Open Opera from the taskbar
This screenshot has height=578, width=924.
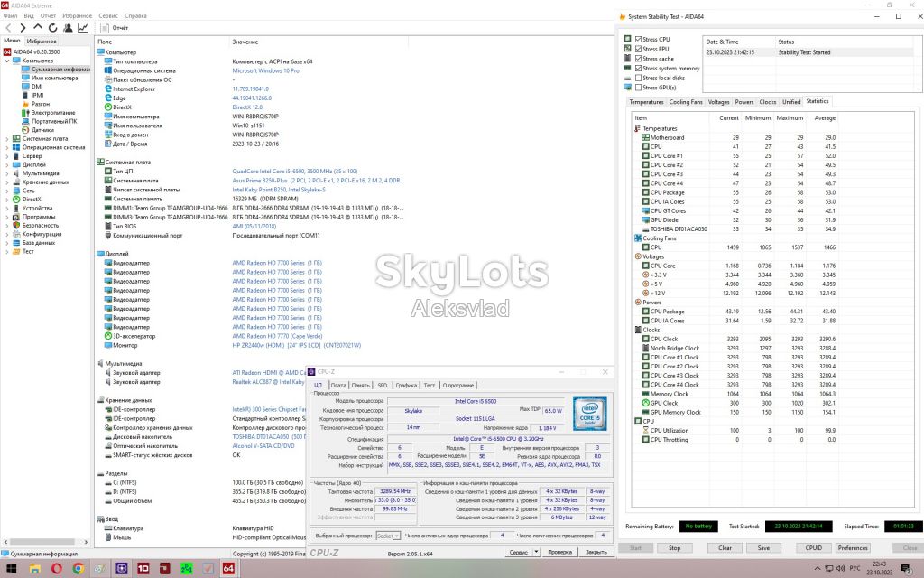pos(57,569)
